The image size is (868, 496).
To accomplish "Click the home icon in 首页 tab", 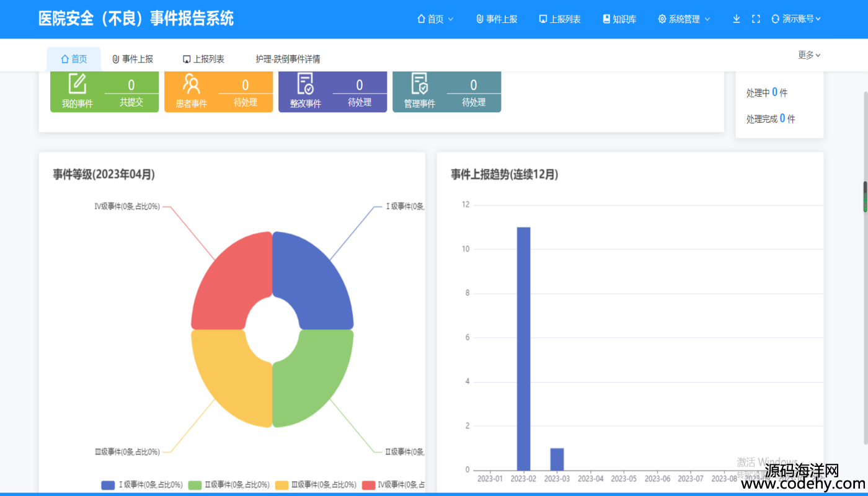I will click(x=64, y=59).
